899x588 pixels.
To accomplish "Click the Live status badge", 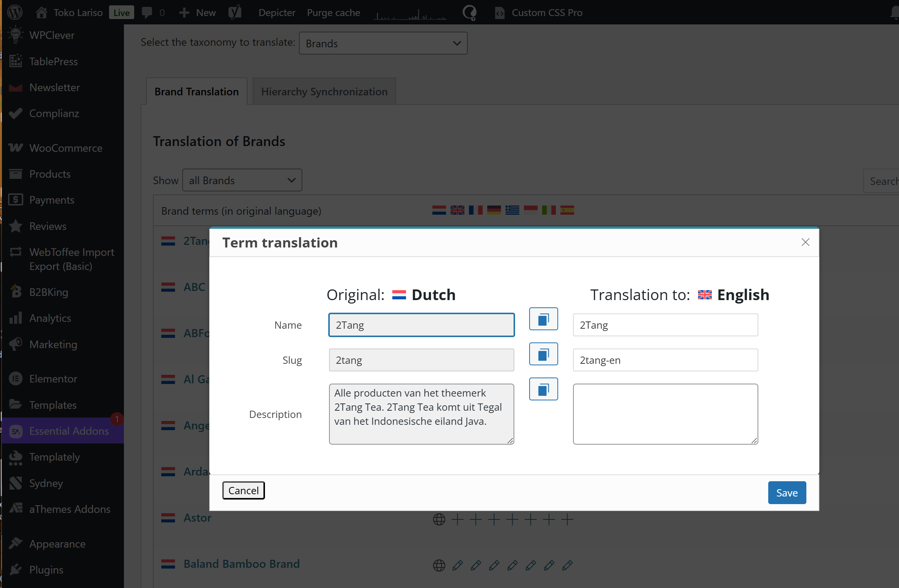I will point(121,13).
